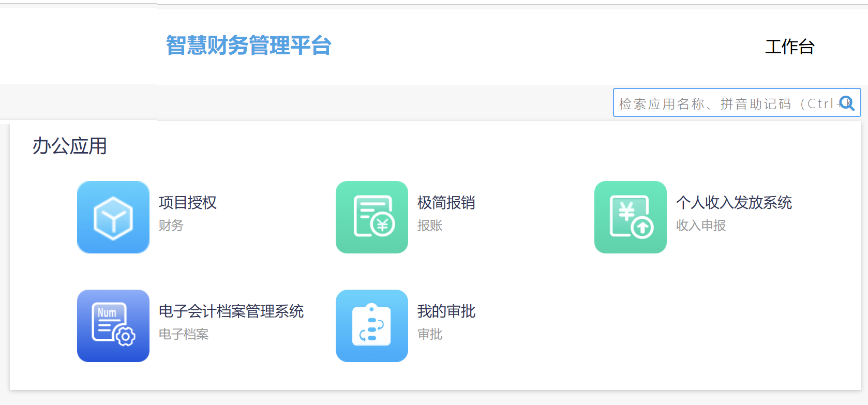Select the 我的审批 title text
The image size is (868, 405).
446,311
